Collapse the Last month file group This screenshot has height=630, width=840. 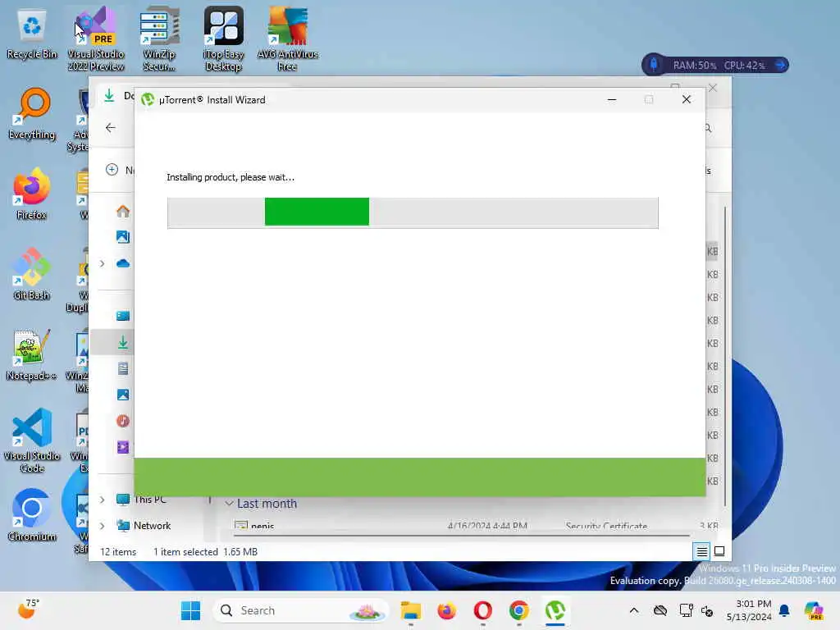230,504
